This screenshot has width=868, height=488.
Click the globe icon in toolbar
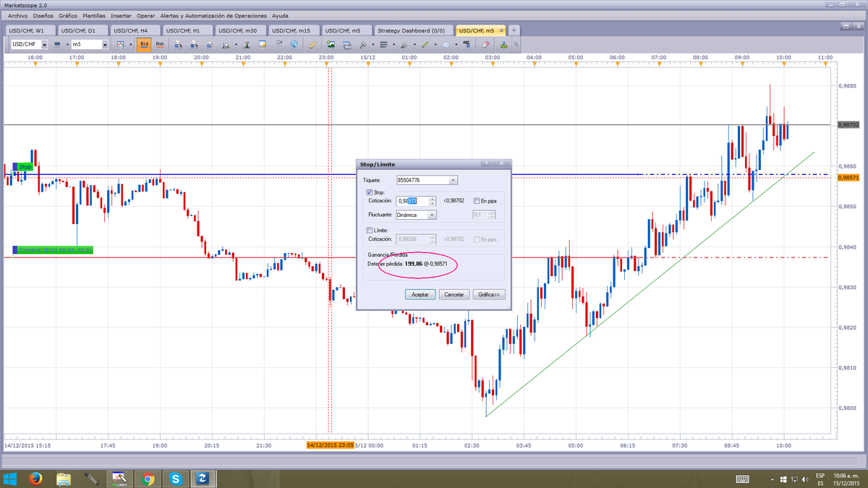tap(294, 44)
